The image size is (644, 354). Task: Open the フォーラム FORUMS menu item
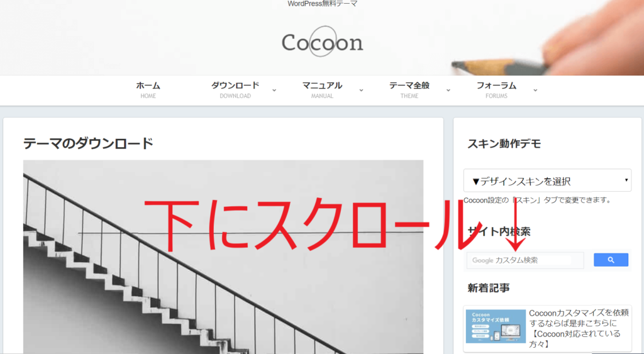tap(497, 90)
